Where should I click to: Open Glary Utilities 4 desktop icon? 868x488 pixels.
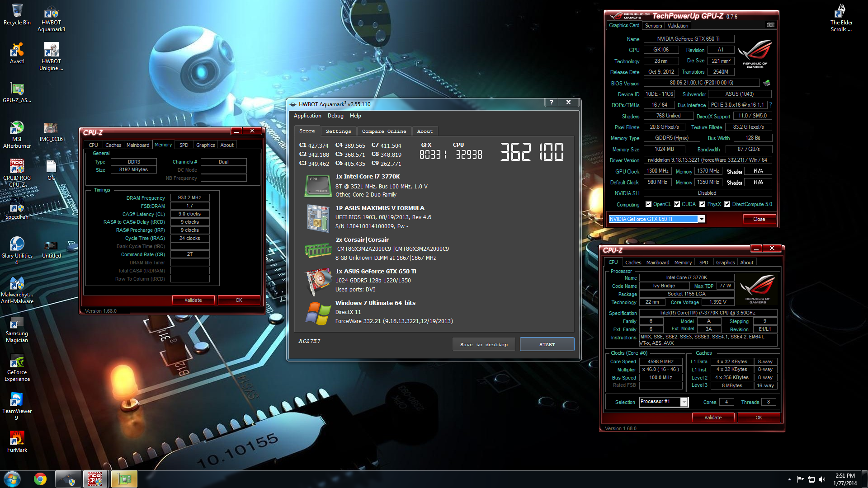click(x=17, y=251)
